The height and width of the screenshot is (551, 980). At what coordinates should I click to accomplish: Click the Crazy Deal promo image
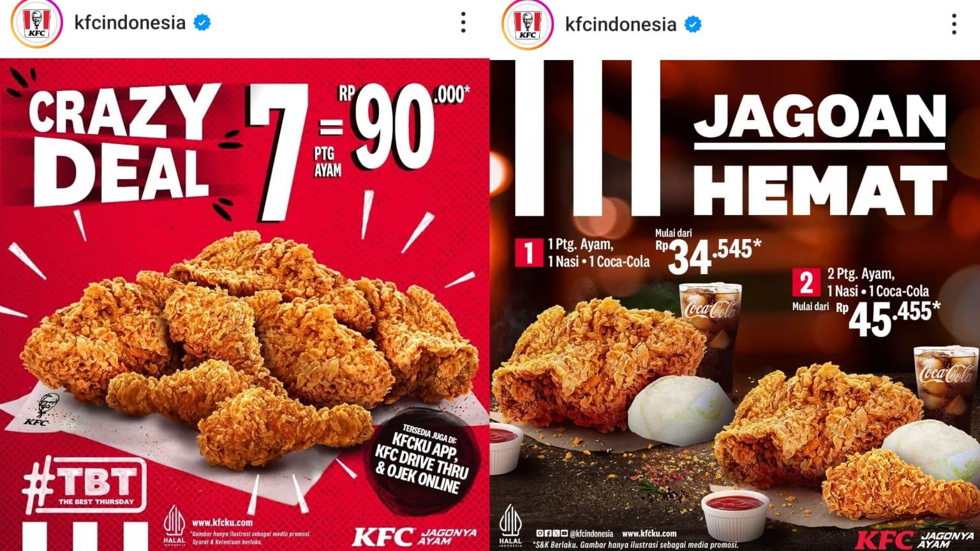245,305
